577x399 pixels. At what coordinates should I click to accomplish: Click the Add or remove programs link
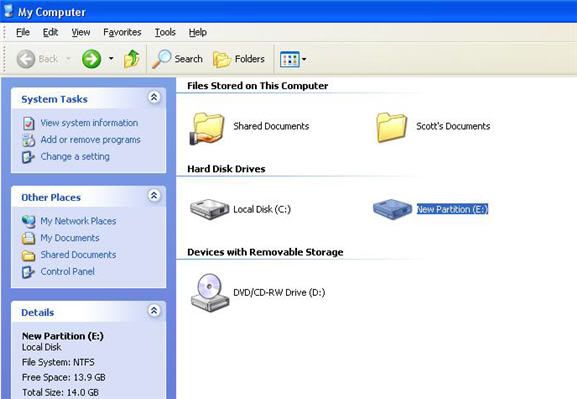click(x=91, y=140)
